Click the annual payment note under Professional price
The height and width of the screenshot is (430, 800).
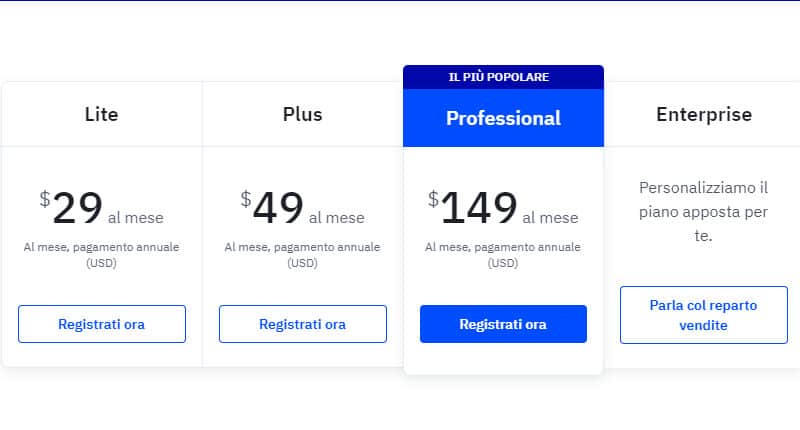[503, 255]
